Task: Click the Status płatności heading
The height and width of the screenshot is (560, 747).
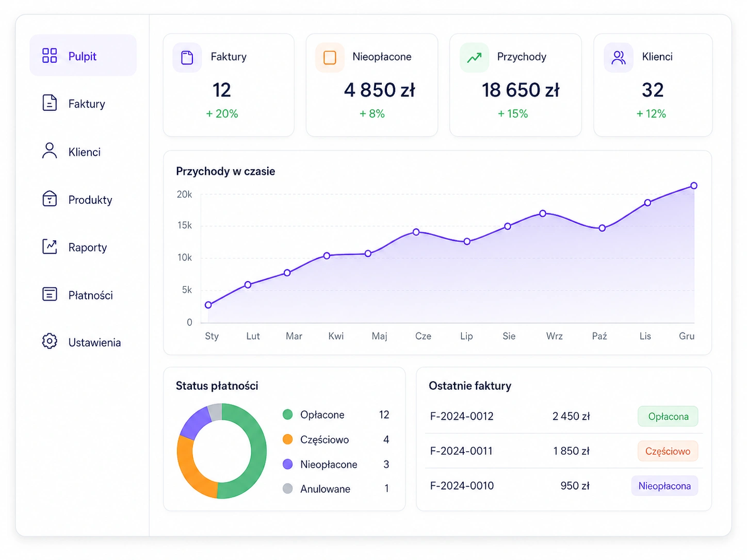Action: (217, 386)
